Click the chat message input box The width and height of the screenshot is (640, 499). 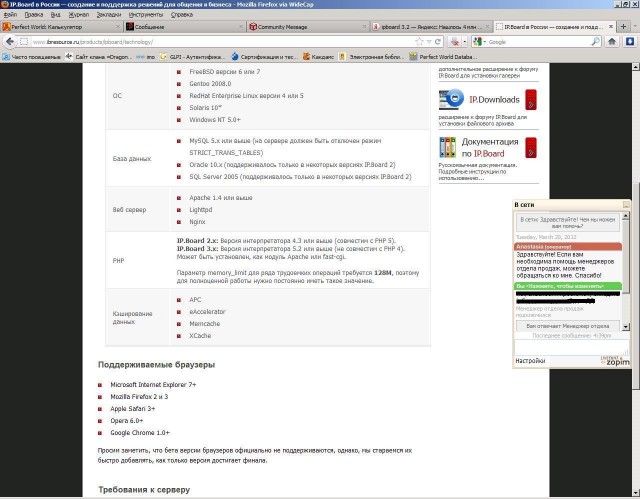(571, 347)
